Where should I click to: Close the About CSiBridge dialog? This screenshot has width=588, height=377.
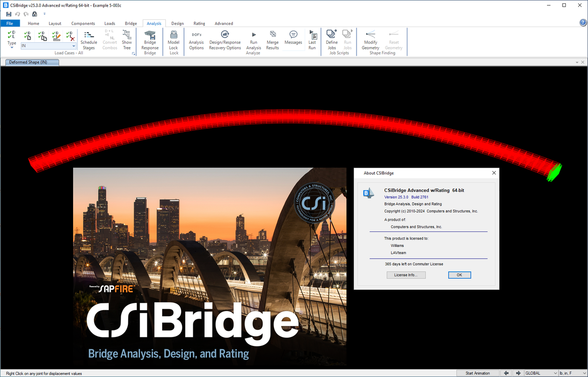point(494,173)
